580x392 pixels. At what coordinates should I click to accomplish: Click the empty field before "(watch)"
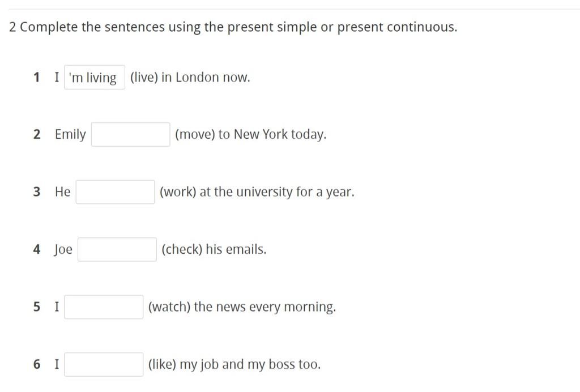pyautogui.click(x=104, y=307)
